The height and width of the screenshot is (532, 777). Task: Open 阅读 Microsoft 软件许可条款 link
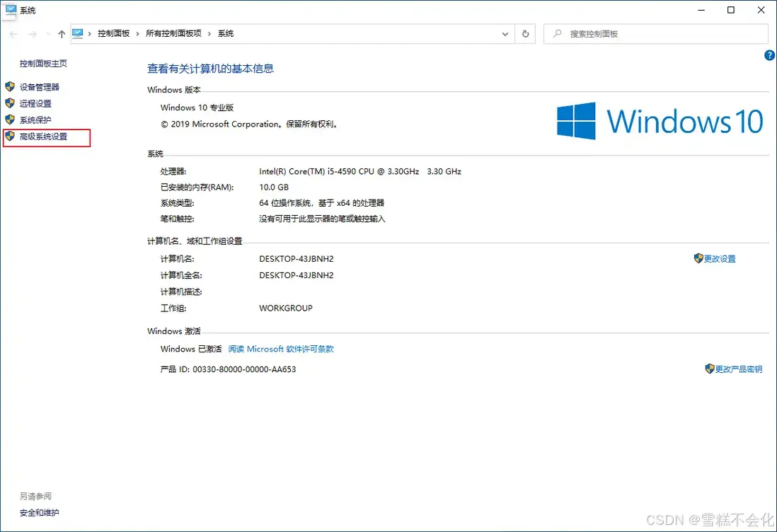(x=281, y=349)
